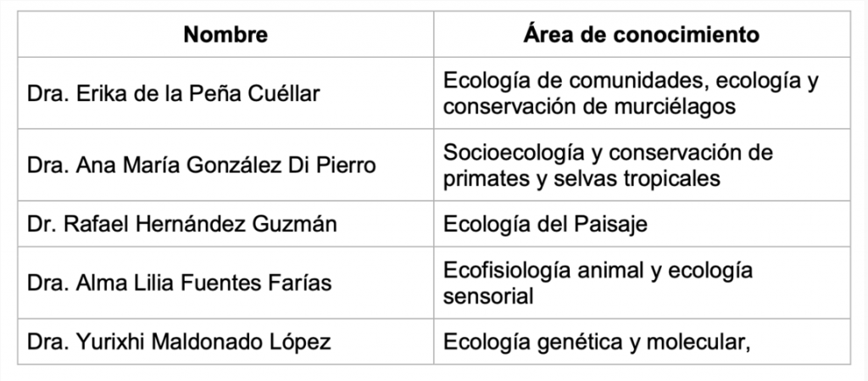Click Ecología genética y molecular cell
Image resolution: width=868 pixels, height=381 pixels.
tap(642, 342)
